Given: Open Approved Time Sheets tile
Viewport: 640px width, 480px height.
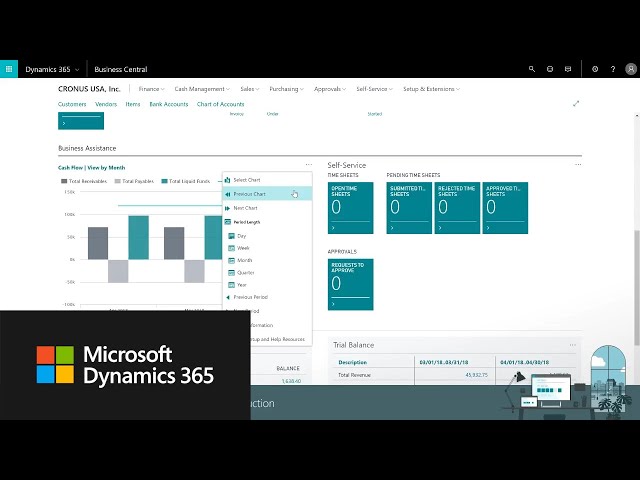Looking at the screenshot, I should pyautogui.click(x=505, y=208).
